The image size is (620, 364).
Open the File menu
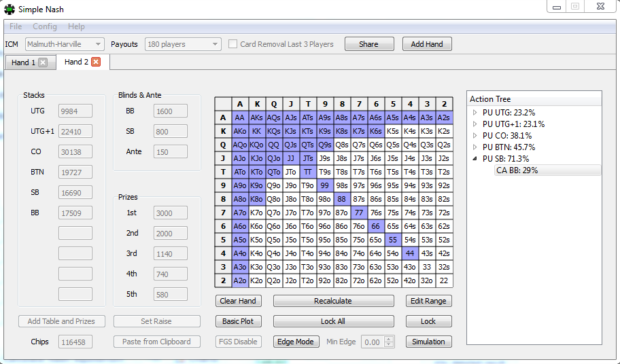16,26
